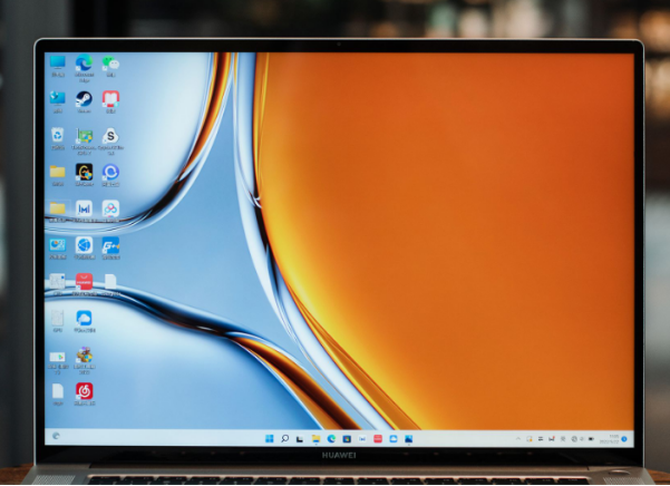Open the blue cloud app on the taskbar
This screenshot has width=670, height=486.
pyautogui.click(x=393, y=439)
